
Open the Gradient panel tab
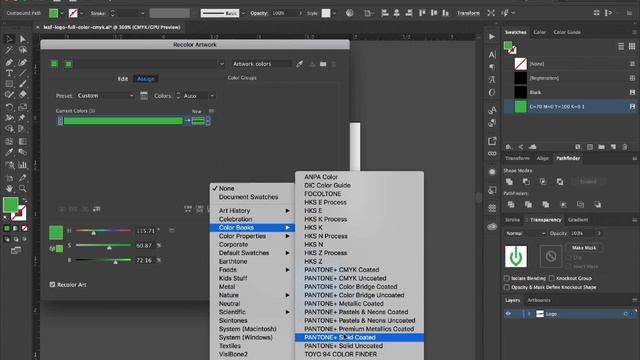pyautogui.click(x=578, y=220)
